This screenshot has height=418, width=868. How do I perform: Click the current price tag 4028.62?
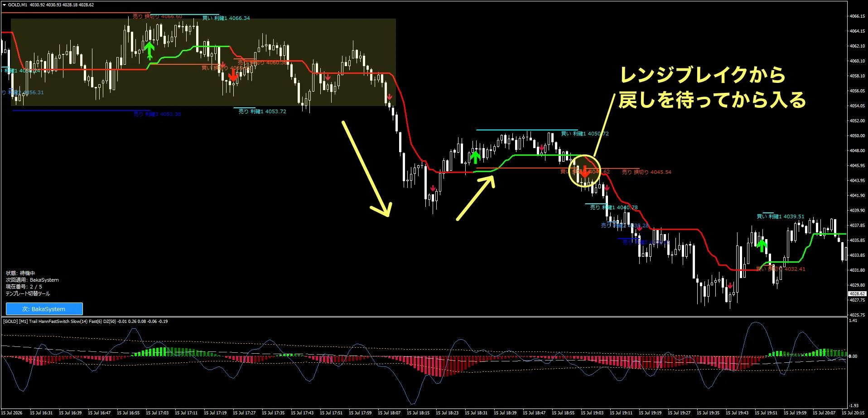(x=857, y=293)
